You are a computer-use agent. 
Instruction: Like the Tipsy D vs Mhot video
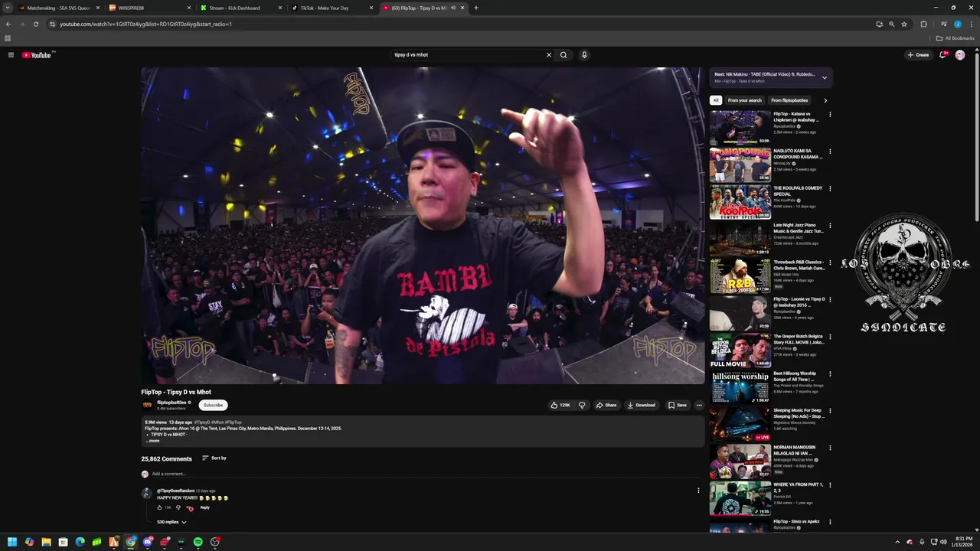560,405
